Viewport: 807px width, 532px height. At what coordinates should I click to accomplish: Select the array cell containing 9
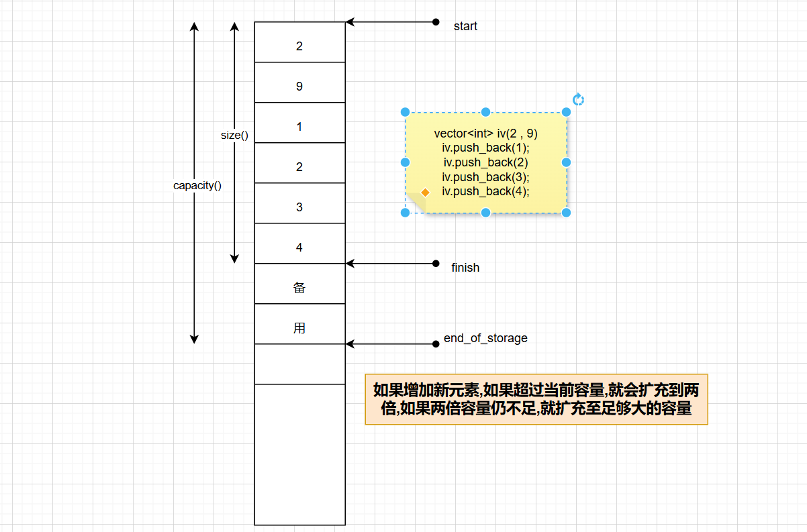299,83
